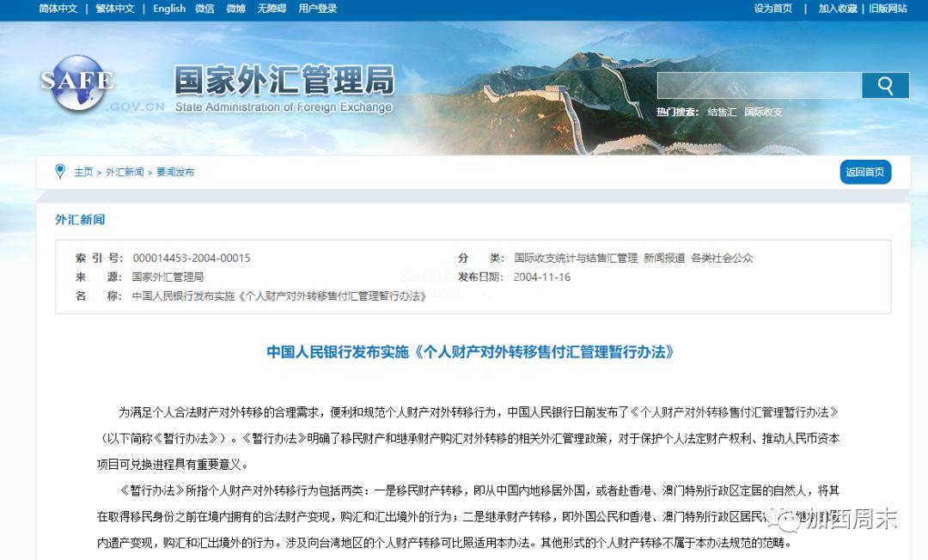Click the source value 国家外汇管理局
This screenshot has width=928, height=560.
pyautogui.click(x=168, y=277)
